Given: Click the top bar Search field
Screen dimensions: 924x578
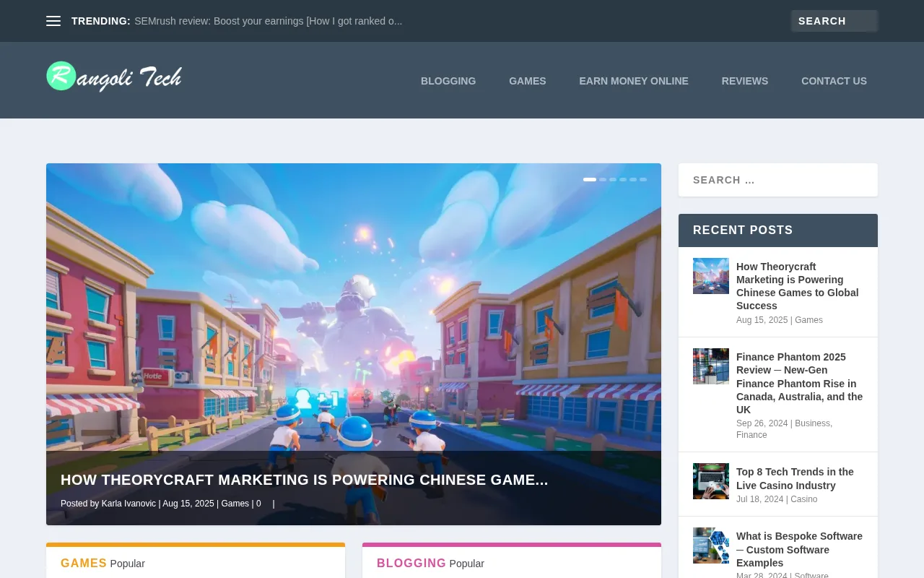Looking at the screenshot, I should (833, 21).
